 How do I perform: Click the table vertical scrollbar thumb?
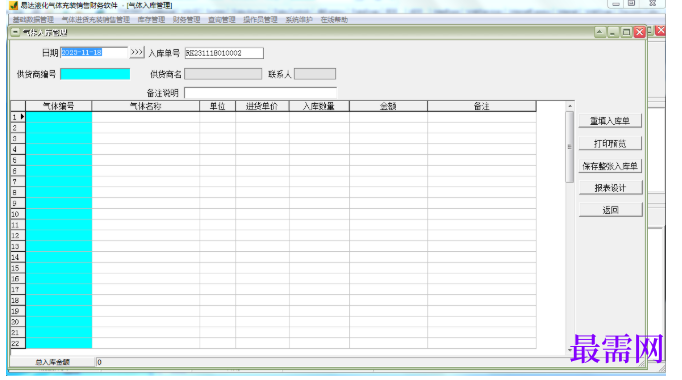(570, 147)
